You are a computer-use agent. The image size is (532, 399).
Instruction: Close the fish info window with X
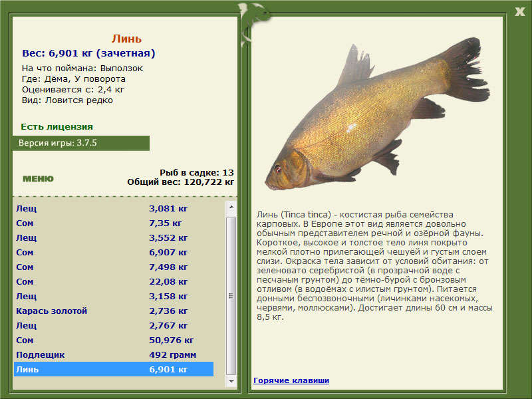tap(519, 11)
